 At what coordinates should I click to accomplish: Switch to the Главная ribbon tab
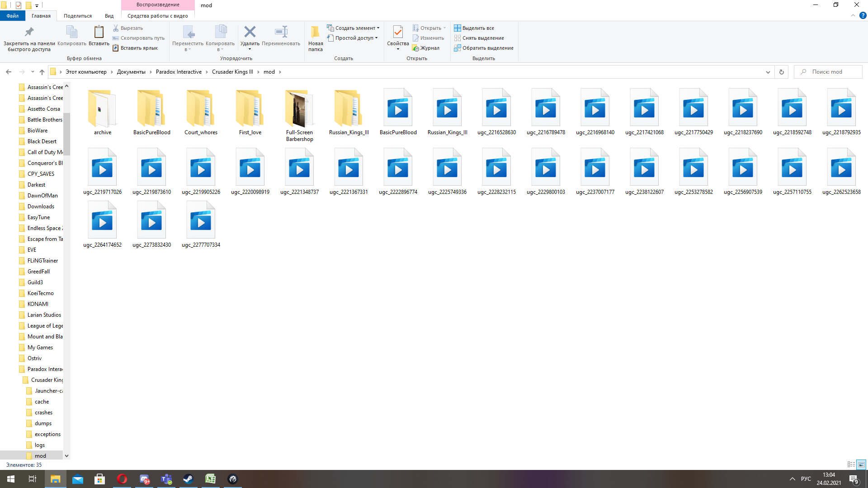coord(41,16)
